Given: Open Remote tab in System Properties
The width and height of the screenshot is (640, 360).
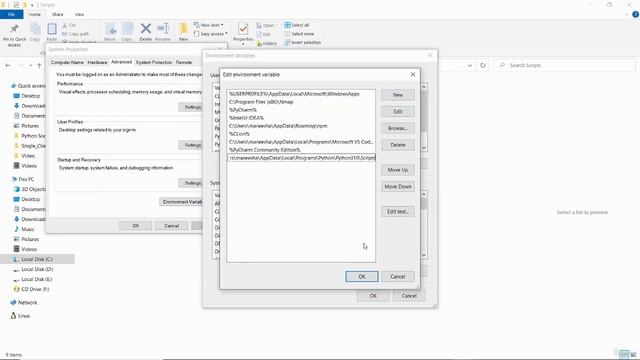Looking at the screenshot, I should pyautogui.click(x=184, y=62).
